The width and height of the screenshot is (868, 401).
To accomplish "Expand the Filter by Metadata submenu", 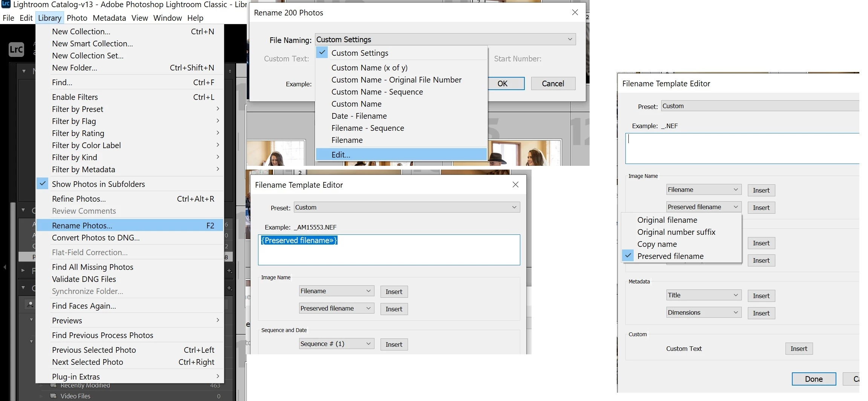I will click(130, 170).
